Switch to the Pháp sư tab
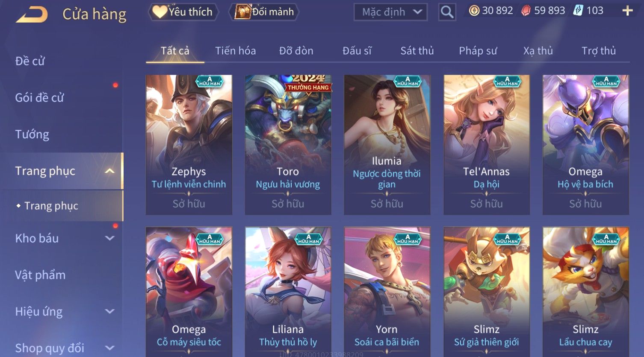The image size is (644, 357). coord(478,51)
